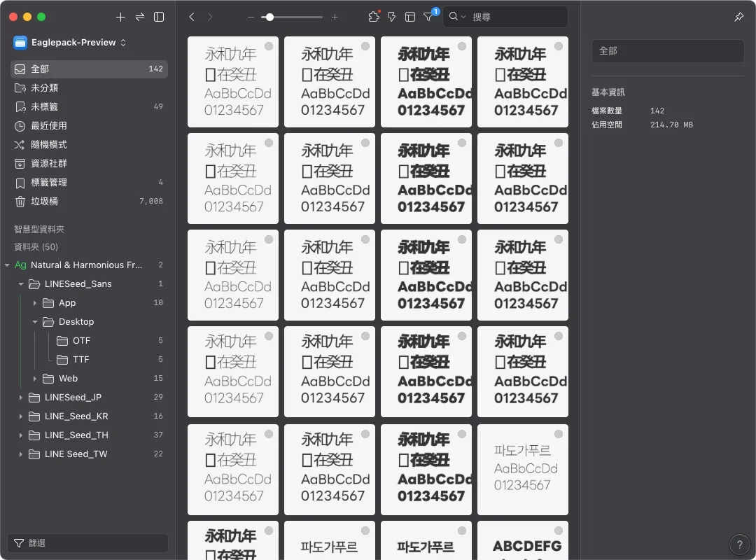Tick the circle on the Korean font thumbnail
The image size is (756, 560).
point(559,434)
